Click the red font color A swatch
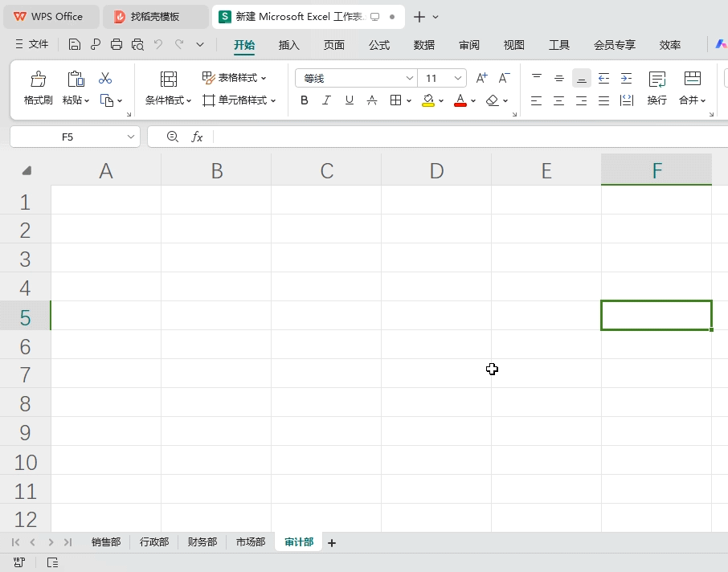Screen dimensions: 728x572 460,100
